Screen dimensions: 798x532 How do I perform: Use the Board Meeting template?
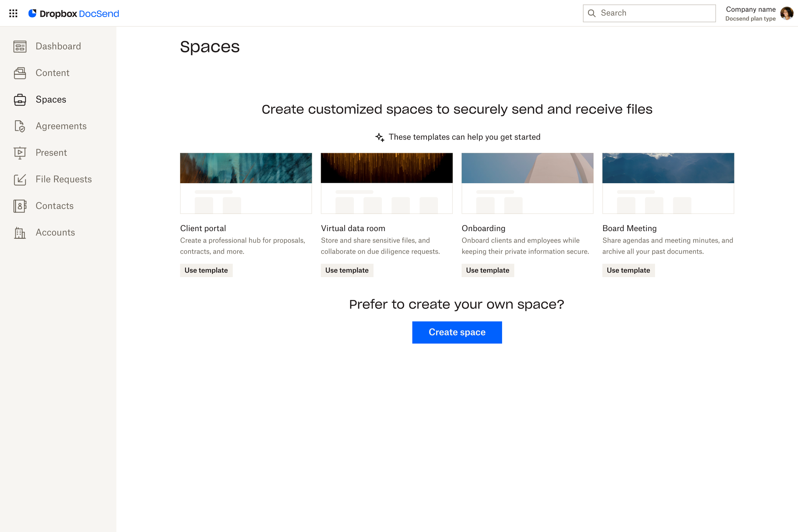tap(629, 270)
